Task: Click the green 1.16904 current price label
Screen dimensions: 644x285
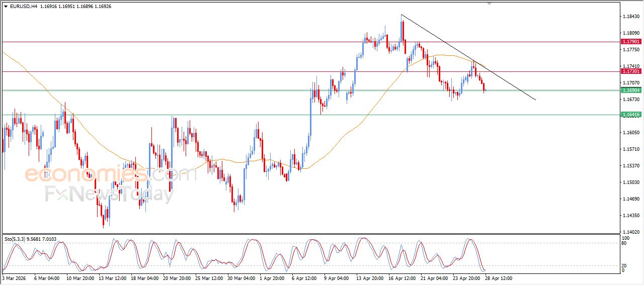Action: click(630, 90)
